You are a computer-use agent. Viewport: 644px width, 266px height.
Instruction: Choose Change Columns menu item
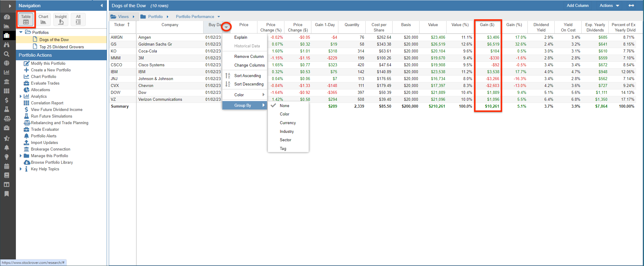(x=250, y=65)
